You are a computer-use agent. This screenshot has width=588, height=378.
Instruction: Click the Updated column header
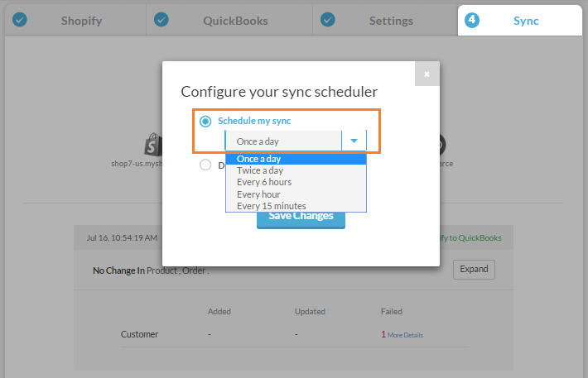[x=310, y=312]
